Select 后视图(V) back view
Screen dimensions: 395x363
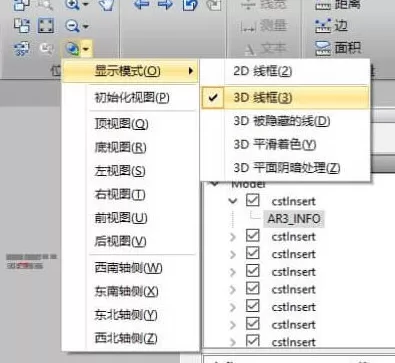tap(120, 241)
